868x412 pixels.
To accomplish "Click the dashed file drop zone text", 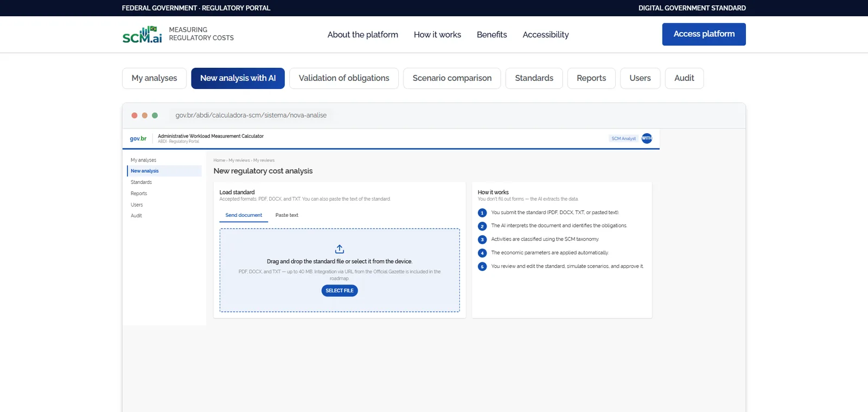I will pyautogui.click(x=340, y=261).
